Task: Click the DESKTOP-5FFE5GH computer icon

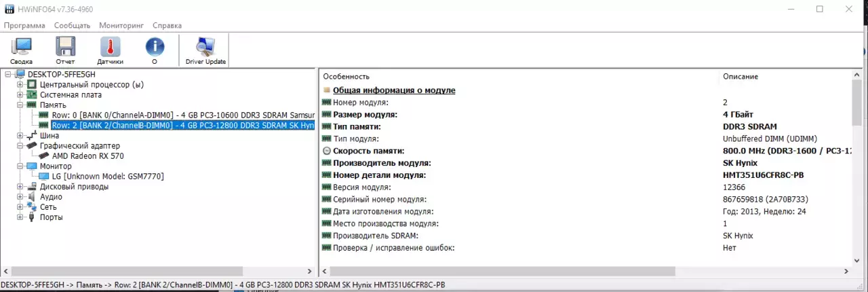Action: [x=20, y=74]
